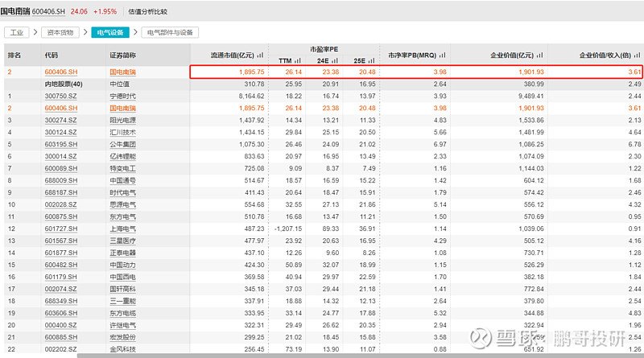Open the 东方电气 security link
The height and width of the screenshot is (358, 644).
(123, 216)
